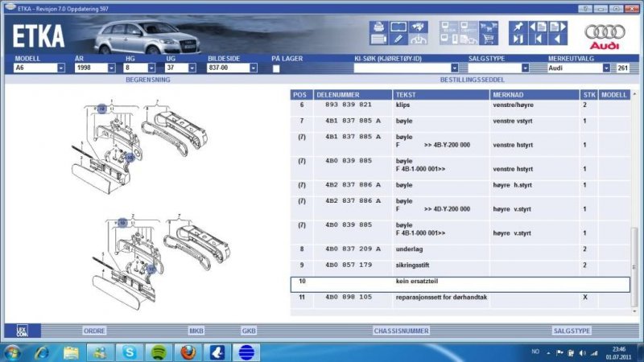Image resolution: width=644 pixels, height=362 pixels.
Task: Expand the HG dropdown showing 8
Action: (151, 68)
